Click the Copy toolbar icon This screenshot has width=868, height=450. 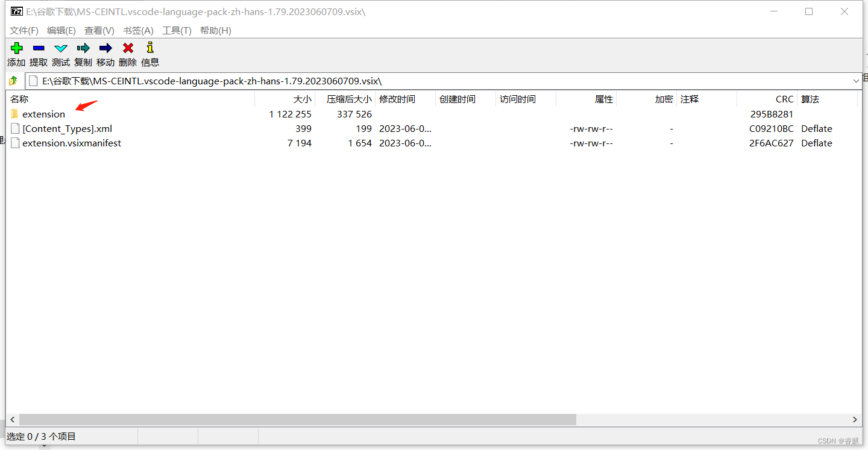83,48
